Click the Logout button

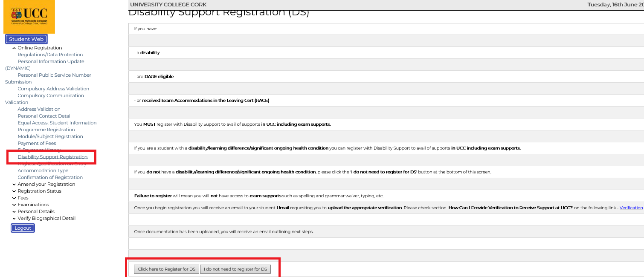coord(23,228)
